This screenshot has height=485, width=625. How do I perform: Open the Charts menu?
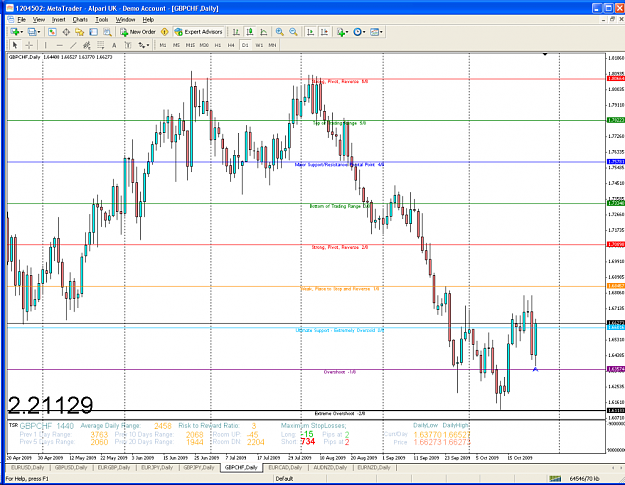tap(80, 20)
